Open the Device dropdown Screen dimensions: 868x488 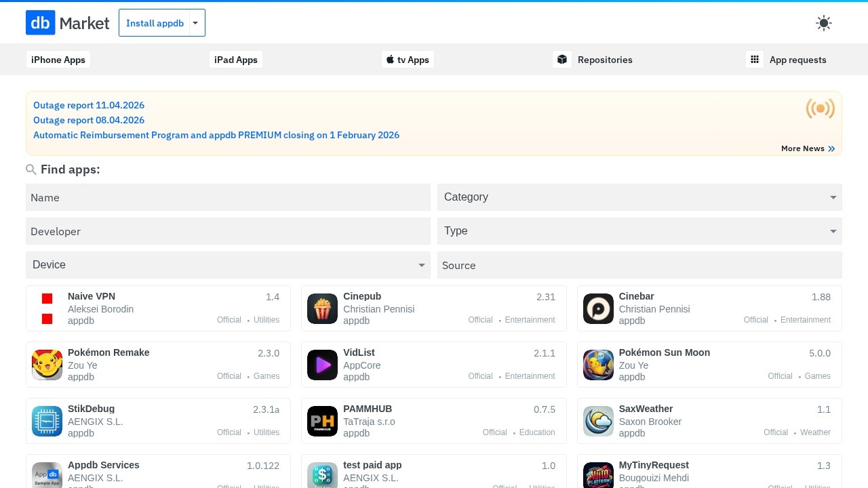pos(228,265)
